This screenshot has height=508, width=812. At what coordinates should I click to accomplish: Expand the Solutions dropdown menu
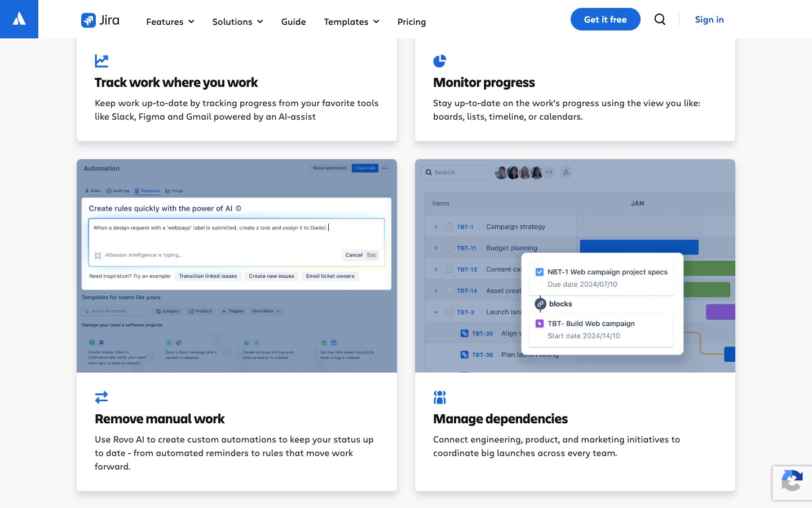pos(237,21)
